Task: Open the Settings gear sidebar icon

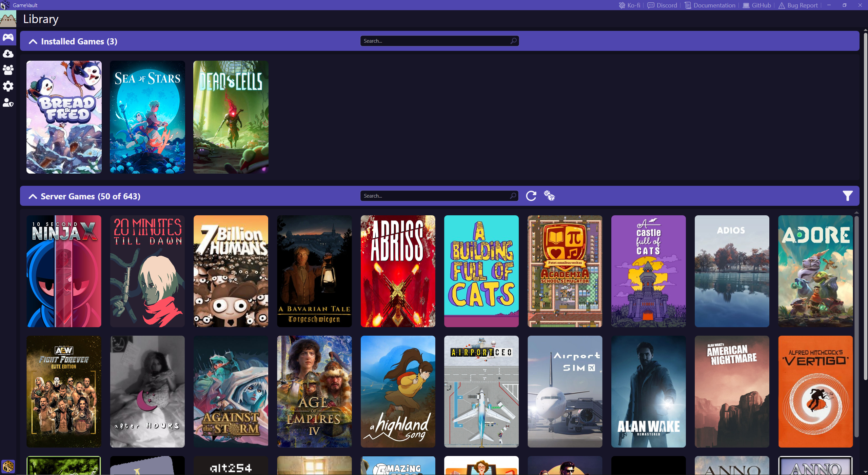Action: click(x=8, y=86)
